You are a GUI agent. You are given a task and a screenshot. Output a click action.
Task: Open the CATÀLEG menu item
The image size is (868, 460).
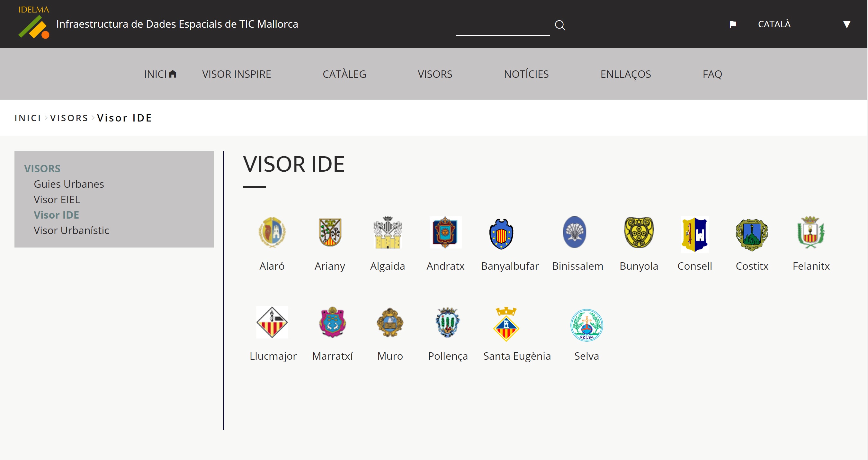(345, 74)
